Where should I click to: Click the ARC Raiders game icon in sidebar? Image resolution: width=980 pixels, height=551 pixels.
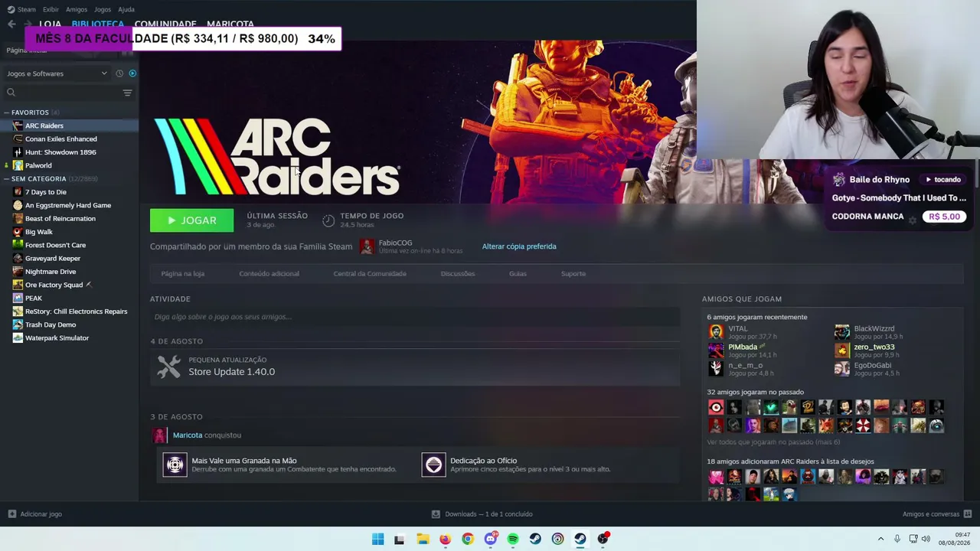(x=18, y=126)
